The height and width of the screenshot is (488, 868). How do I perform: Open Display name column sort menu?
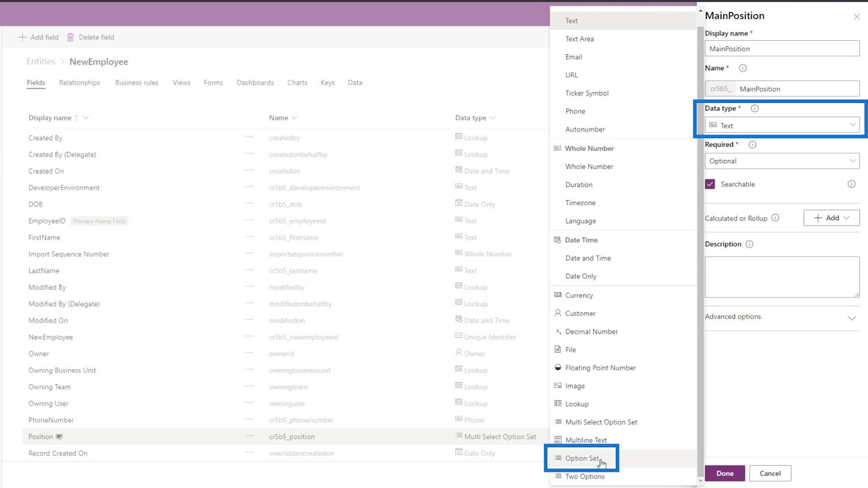85,118
